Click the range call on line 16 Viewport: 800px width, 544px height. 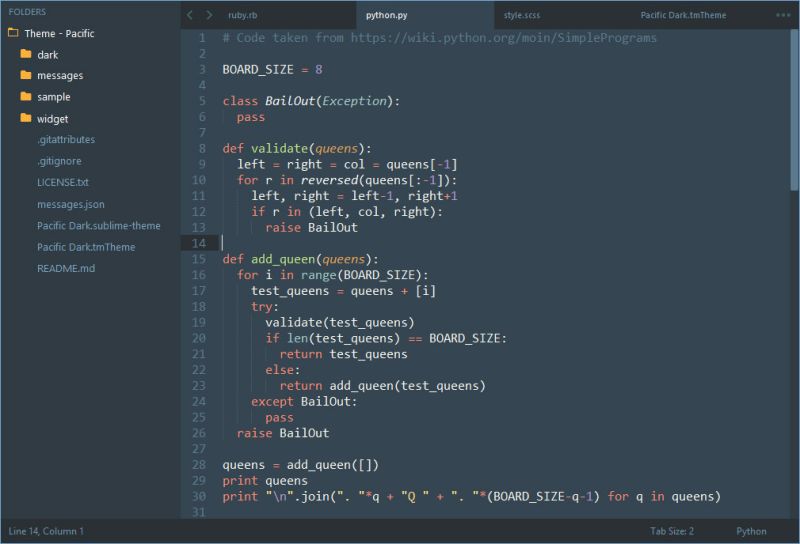pyautogui.click(x=318, y=275)
